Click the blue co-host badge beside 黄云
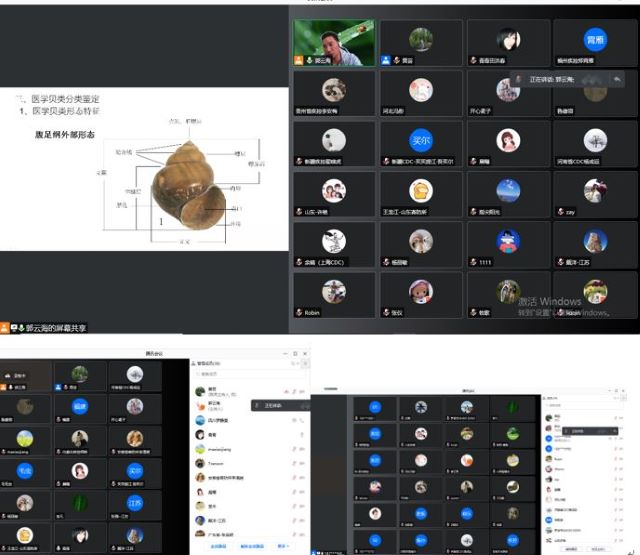640x555 pixels. point(385,61)
